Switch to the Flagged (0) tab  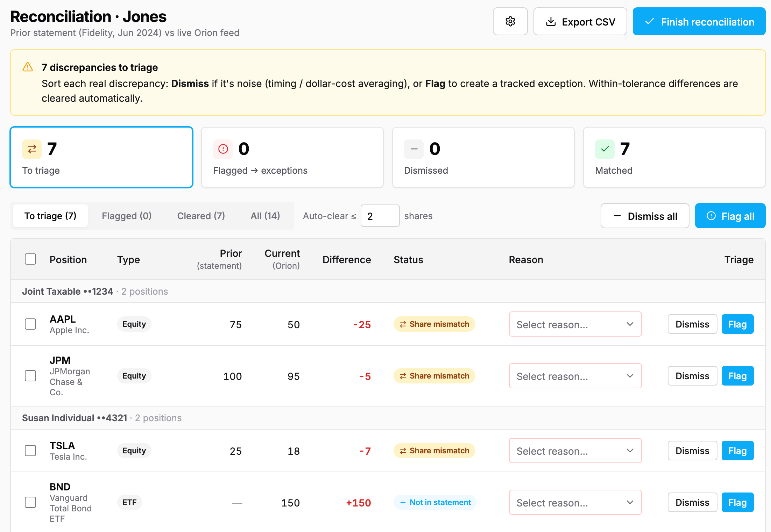point(127,216)
